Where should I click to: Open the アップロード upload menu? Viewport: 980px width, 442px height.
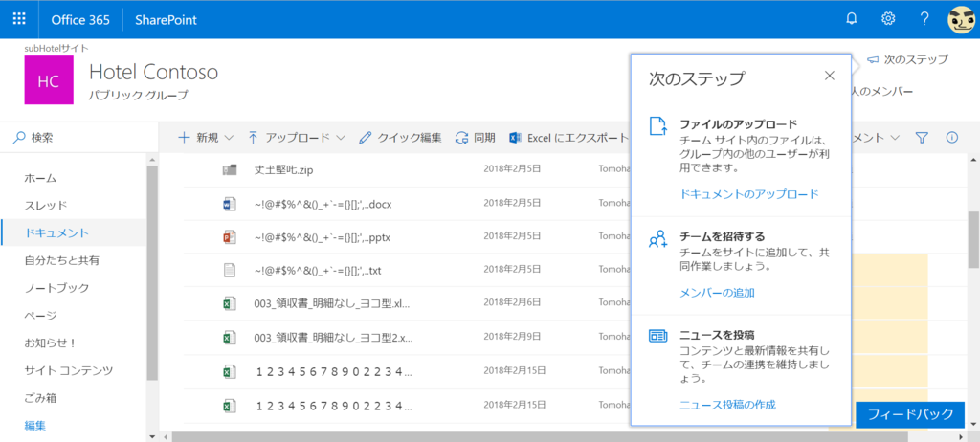(297, 138)
